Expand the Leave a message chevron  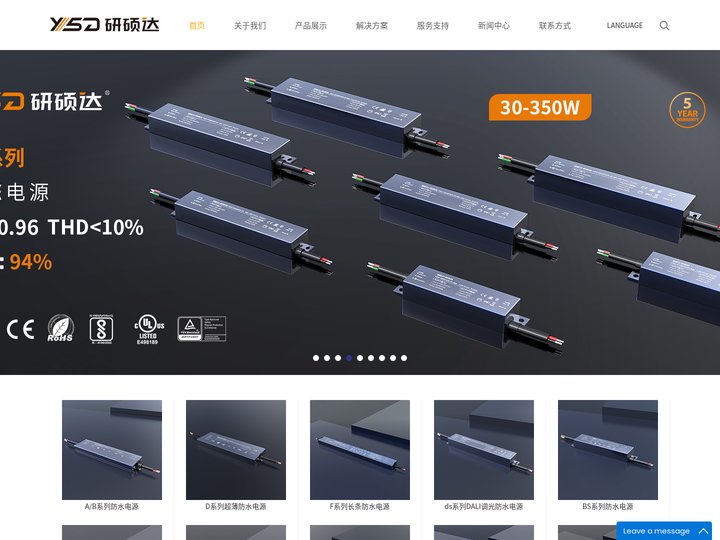click(x=703, y=531)
